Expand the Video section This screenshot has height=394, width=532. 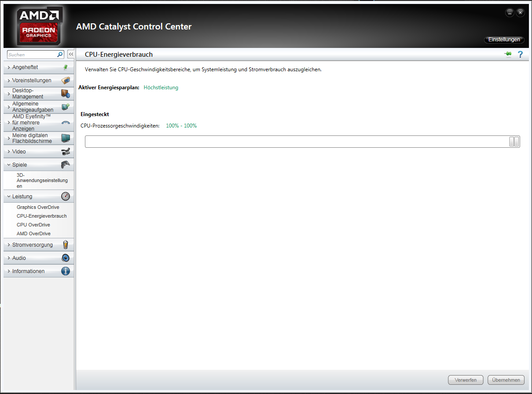39,152
